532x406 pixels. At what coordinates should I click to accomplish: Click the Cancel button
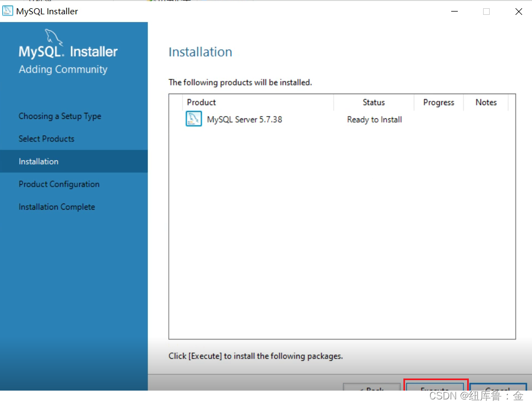coord(498,387)
